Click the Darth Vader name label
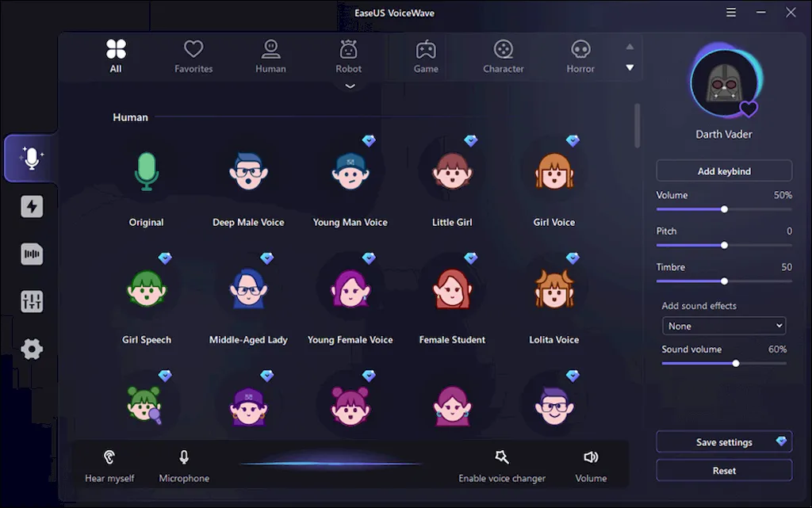Viewport: 812px width, 508px height. (x=724, y=134)
